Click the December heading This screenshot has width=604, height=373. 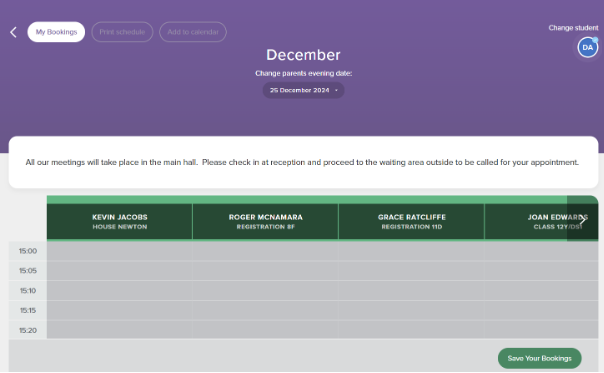[304, 55]
